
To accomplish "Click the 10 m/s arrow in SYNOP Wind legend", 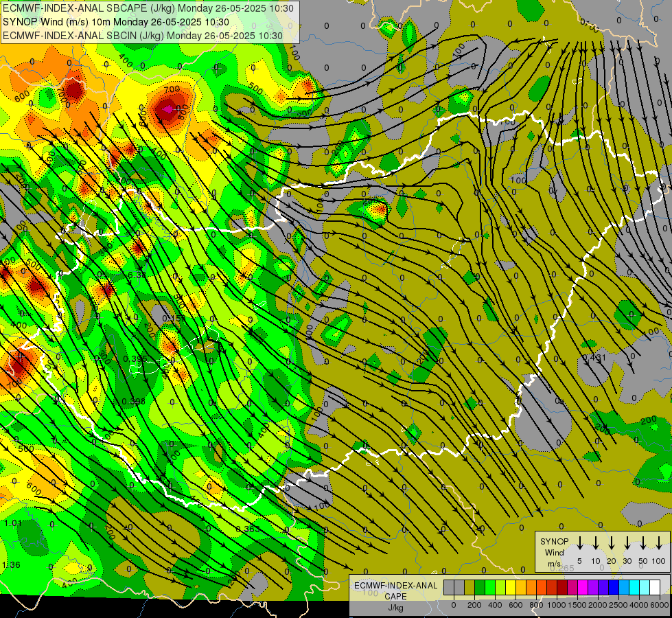I will pyautogui.click(x=596, y=543).
